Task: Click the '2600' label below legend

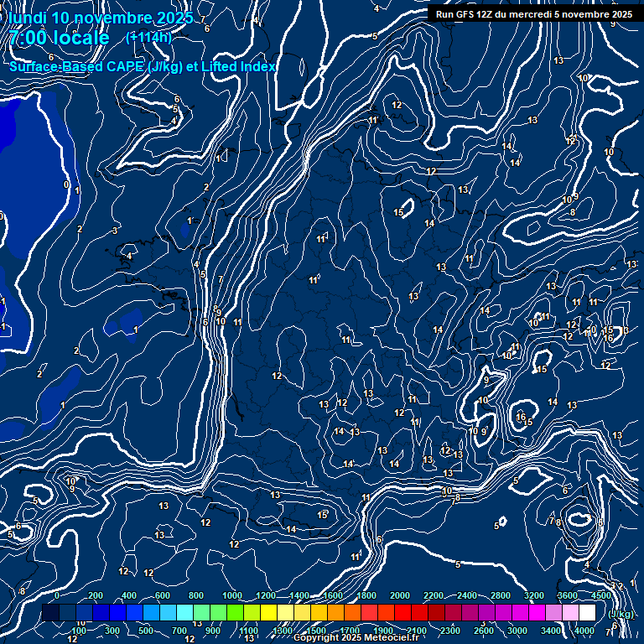Action: coord(484,631)
